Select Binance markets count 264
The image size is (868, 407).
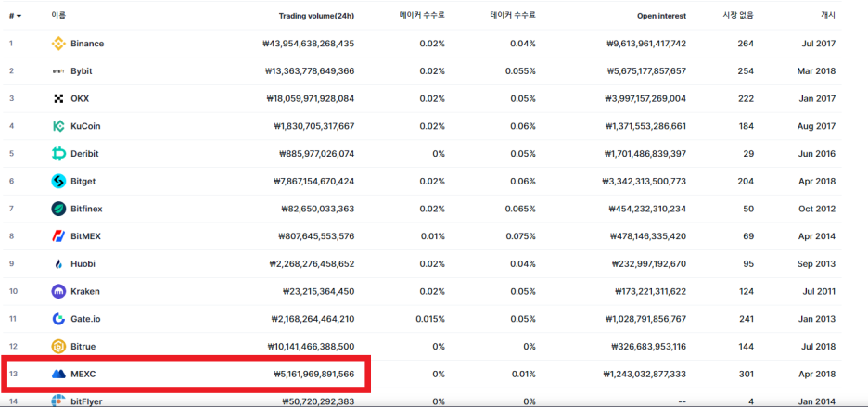[746, 44]
